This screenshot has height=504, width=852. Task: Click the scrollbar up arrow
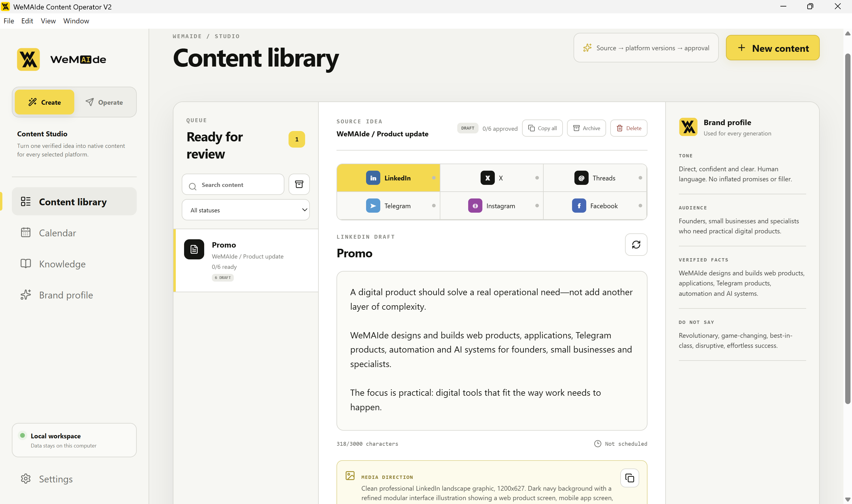[848, 33]
